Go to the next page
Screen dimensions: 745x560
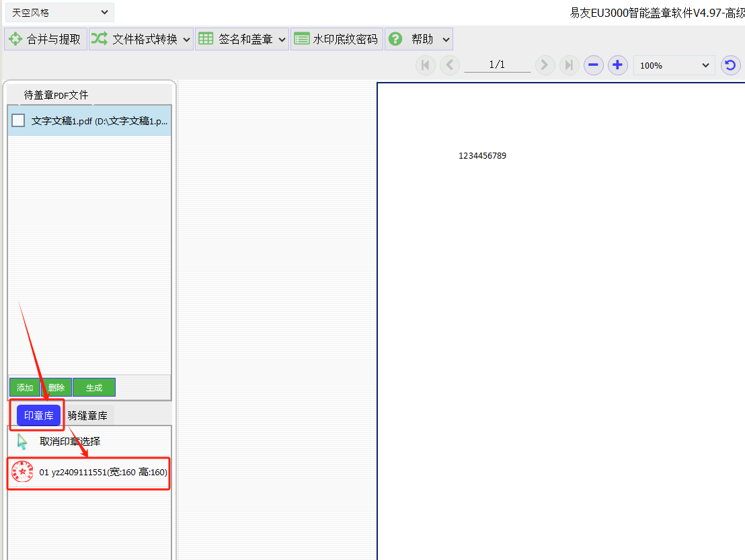click(x=545, y=65)
